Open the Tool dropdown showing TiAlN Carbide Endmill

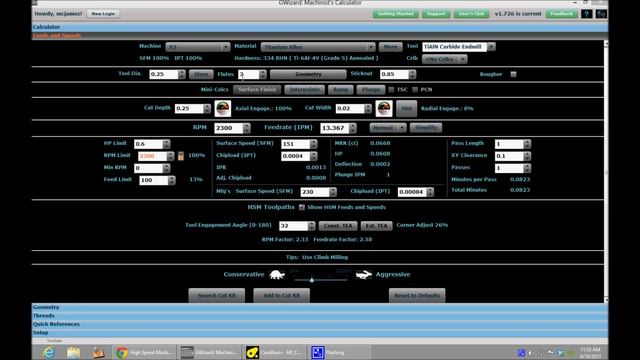point(459,47)
